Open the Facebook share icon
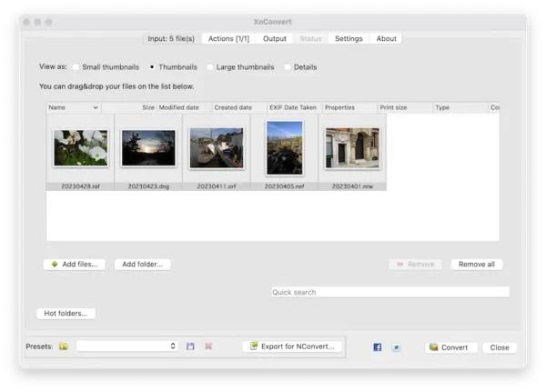Viewport: 546px width, 392px height. 378,347
